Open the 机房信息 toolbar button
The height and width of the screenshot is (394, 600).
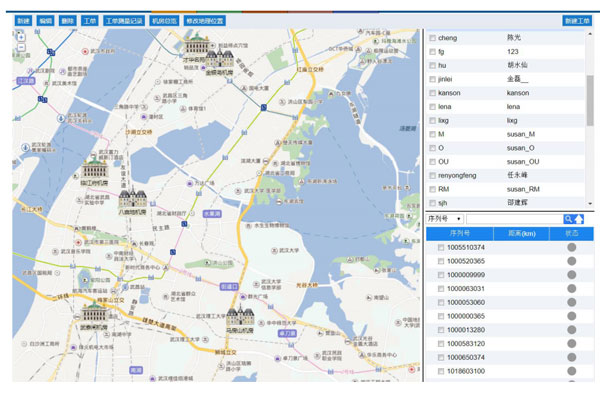(x=164, y=21)
